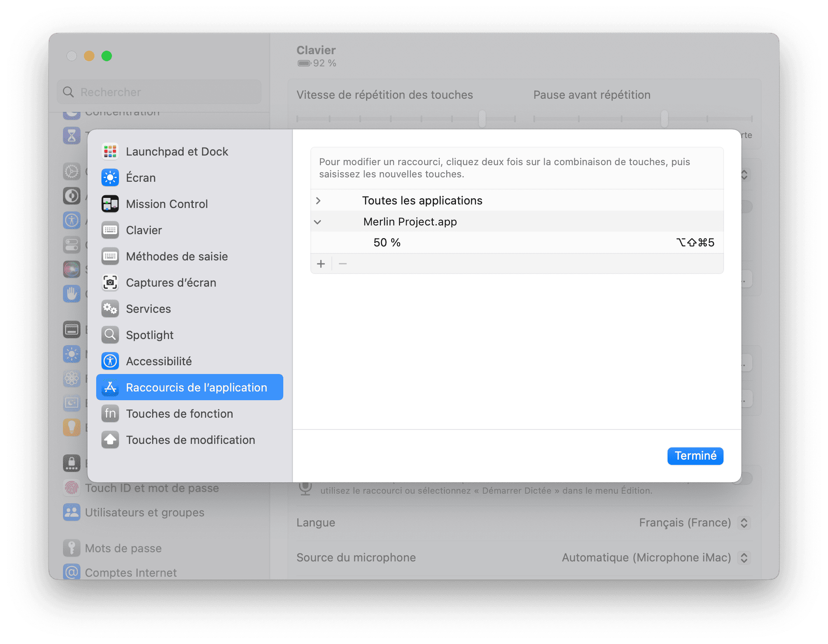Open Captures d'écran shortcut settings

coord(170,282)
